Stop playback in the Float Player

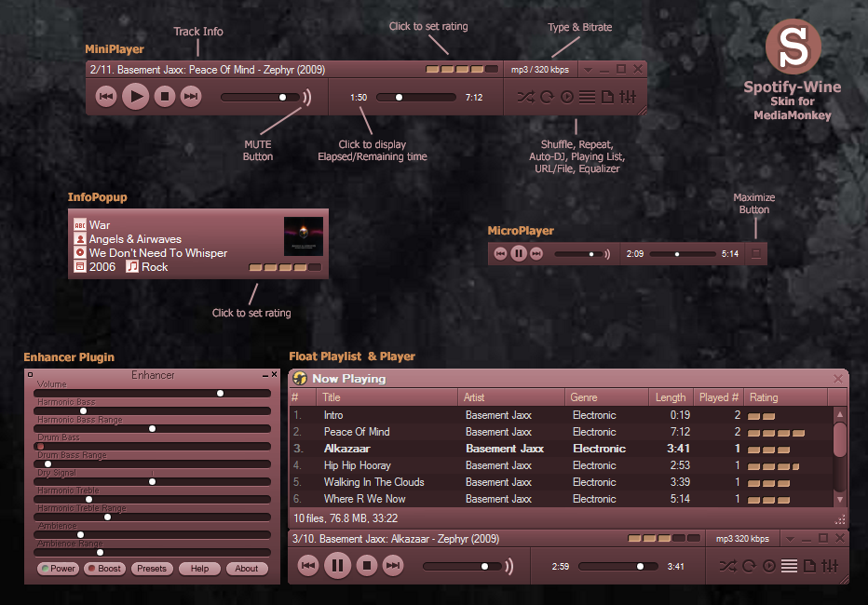coord(366,565)
